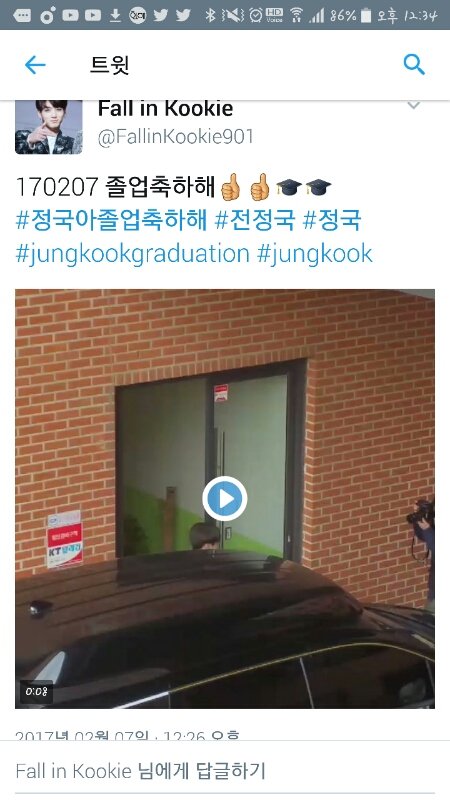This screenshot has height=800, width=450.
Task: Open search with magnifier icon
Action: click(414, 65)
